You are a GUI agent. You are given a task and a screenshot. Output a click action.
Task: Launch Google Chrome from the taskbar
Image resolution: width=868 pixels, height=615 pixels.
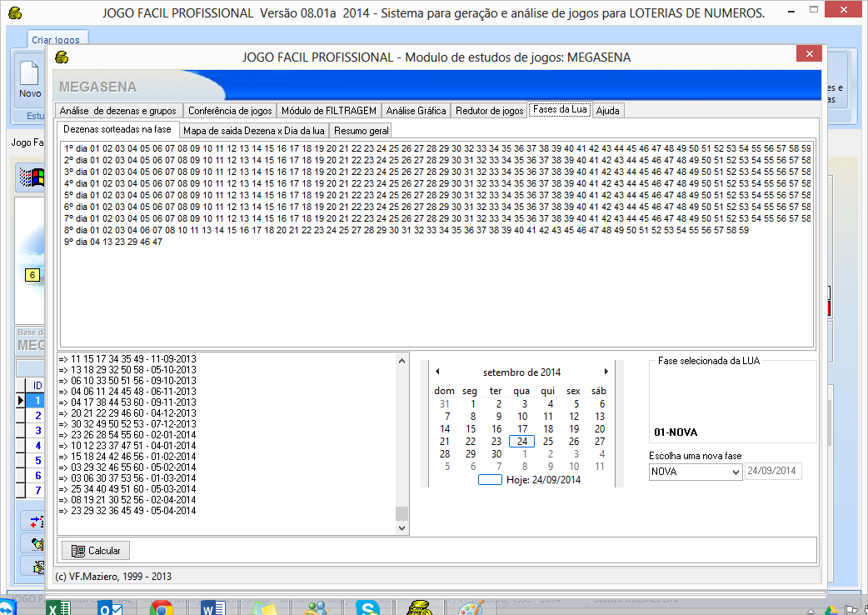(161, 607)
